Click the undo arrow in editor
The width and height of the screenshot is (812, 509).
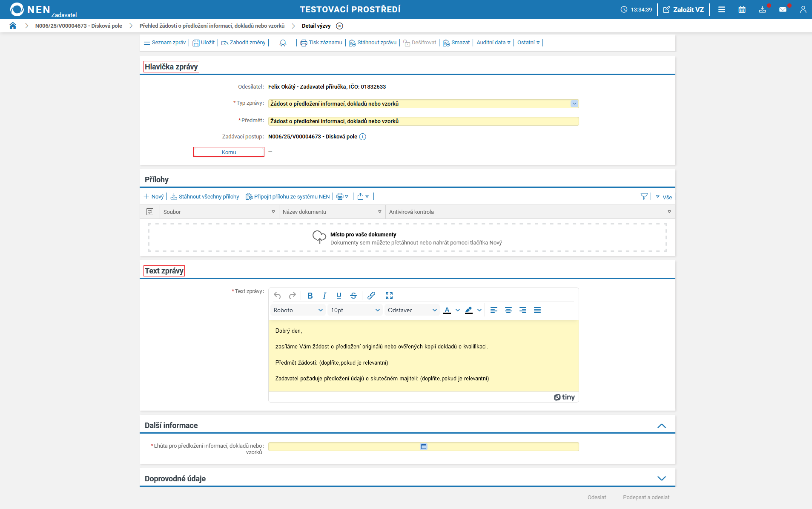277,296
